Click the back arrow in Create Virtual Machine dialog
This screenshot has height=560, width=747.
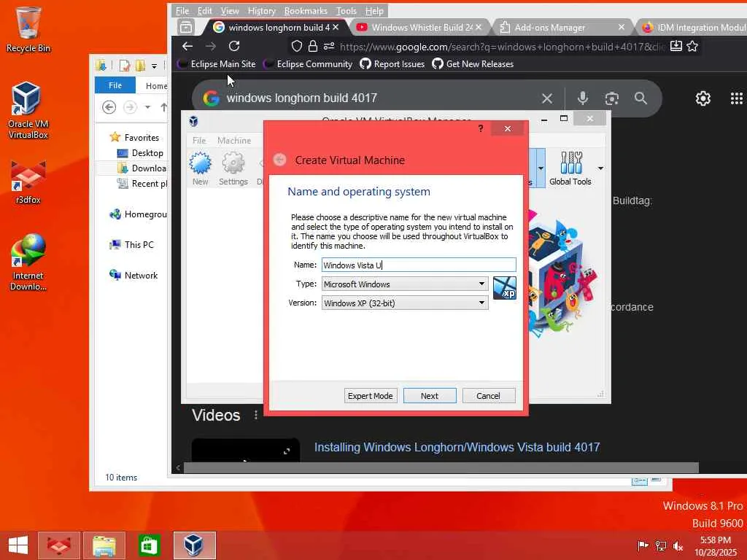[x=279, y=160]
